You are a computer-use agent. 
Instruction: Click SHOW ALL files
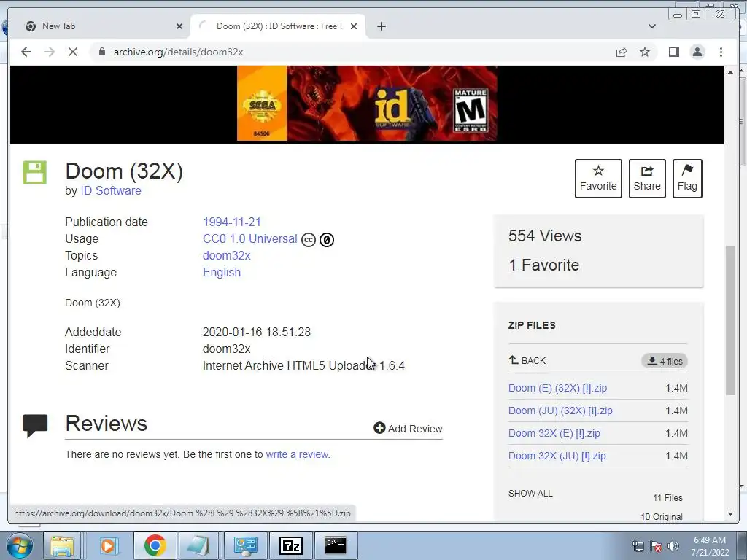(530, 494)
